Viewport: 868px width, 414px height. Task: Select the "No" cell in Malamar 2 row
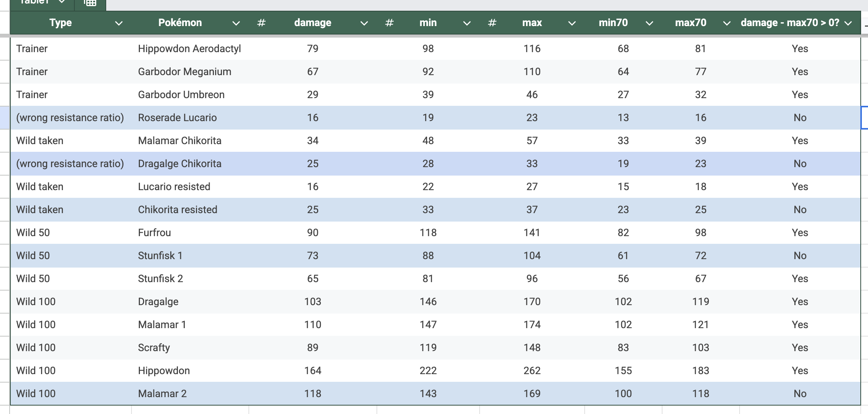(x=800, y=394)
